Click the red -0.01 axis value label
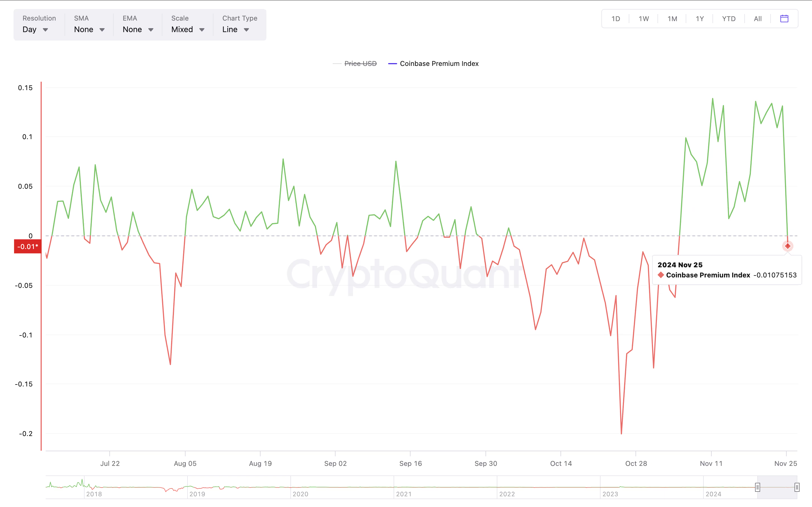The height and width of the screenshot is (507, 812). (x=28, y=246)
